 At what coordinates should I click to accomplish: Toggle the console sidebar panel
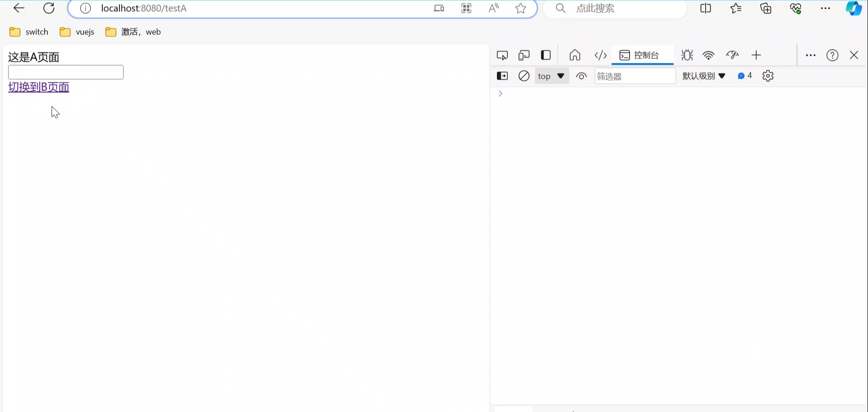pyautogui.click(x=502, y=76)
